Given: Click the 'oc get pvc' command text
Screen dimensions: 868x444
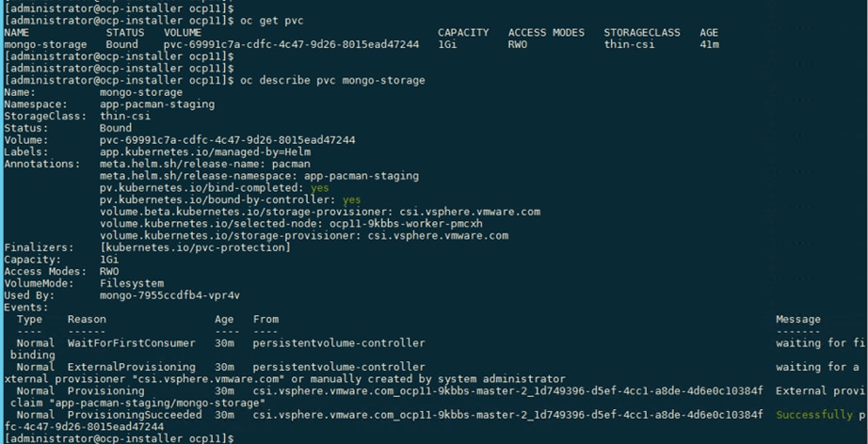Looking at the screenshot, I should coord(272,21).
